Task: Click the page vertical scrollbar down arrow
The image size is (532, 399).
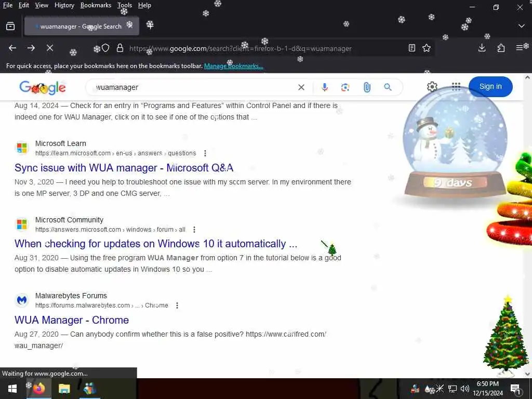Action: pos(528,374)
